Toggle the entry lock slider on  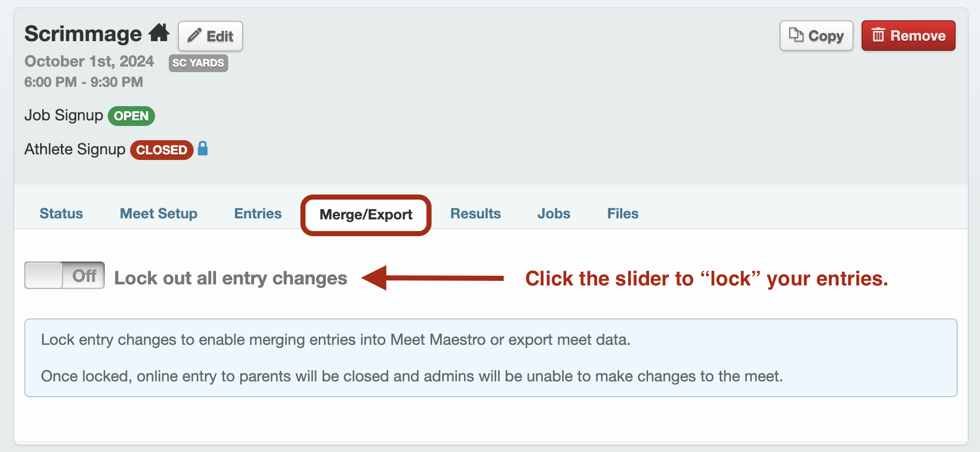(65, 275)
